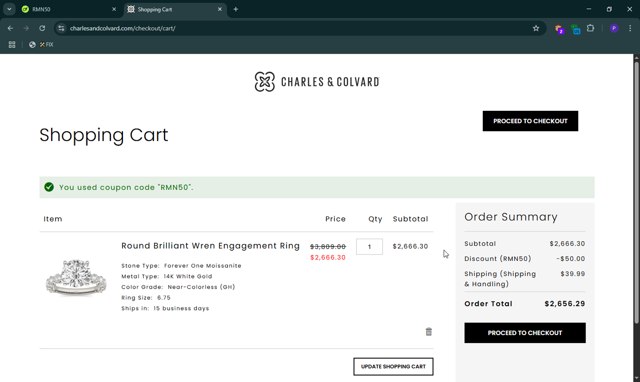The height and width of the screenshot is (382, 640).
Task: Select the Discount (RMN50) label
Action: (498, 258)
